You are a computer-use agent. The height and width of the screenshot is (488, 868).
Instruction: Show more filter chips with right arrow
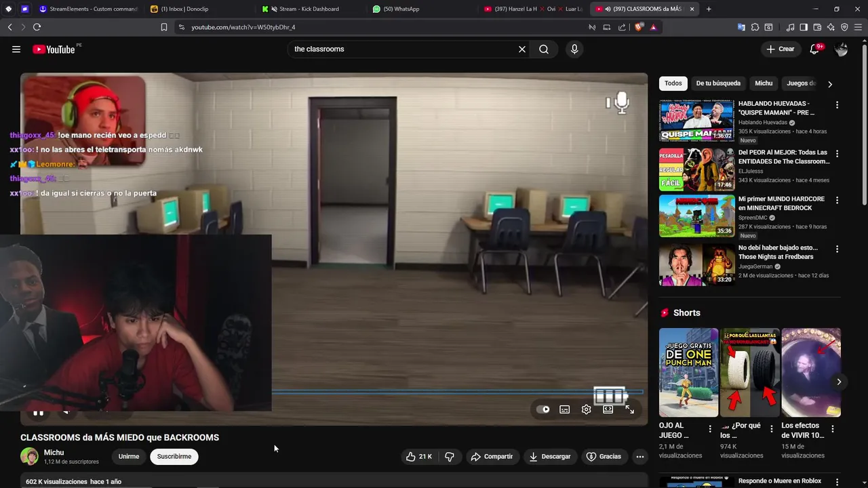coord(830,84)
